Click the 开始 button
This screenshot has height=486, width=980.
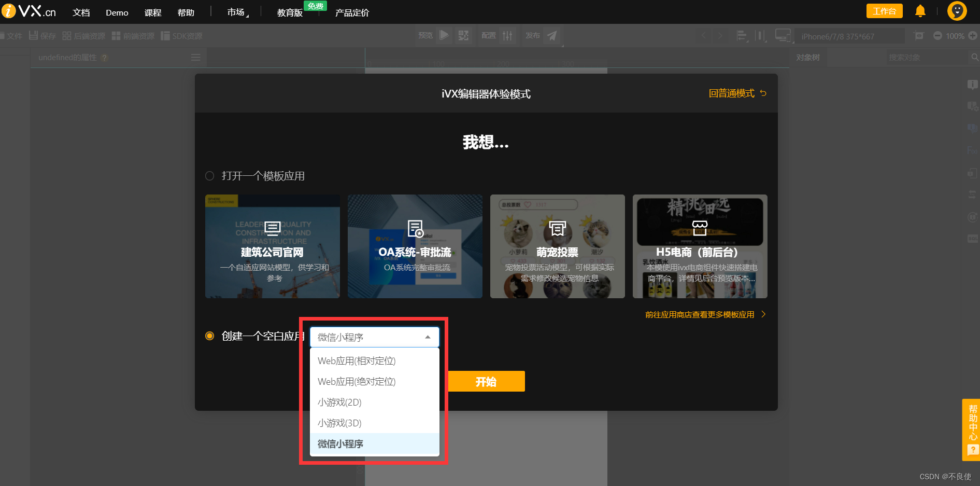point(486,381)
